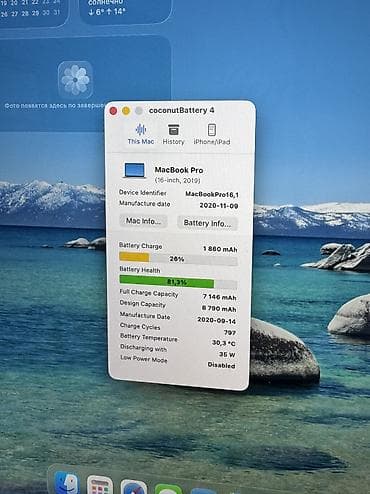370x494 pixels.
Task: Click the yellow Battery Charge bar
Action: (134, 257)
